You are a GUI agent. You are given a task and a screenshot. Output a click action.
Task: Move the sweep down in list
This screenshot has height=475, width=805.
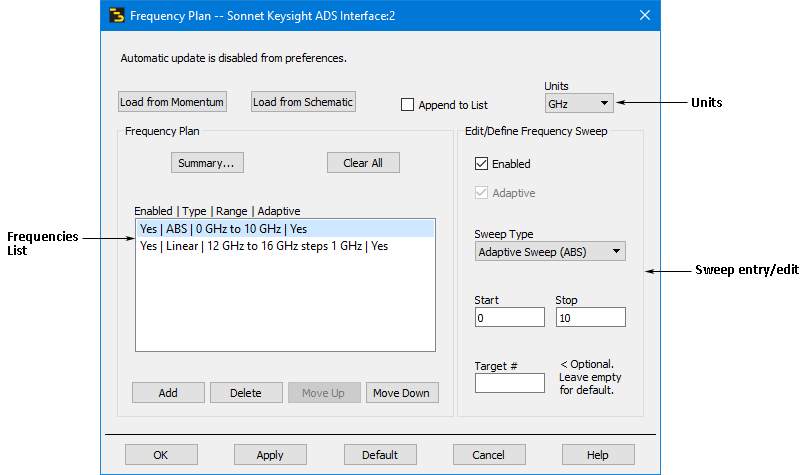coord(401,393)
